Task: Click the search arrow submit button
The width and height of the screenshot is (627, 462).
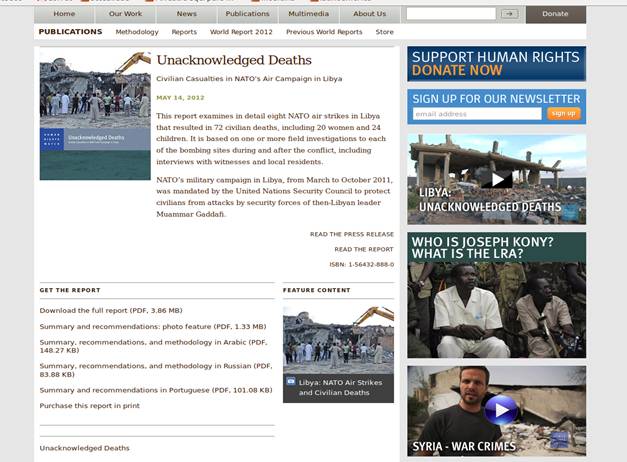Action: tap(509, 14)
